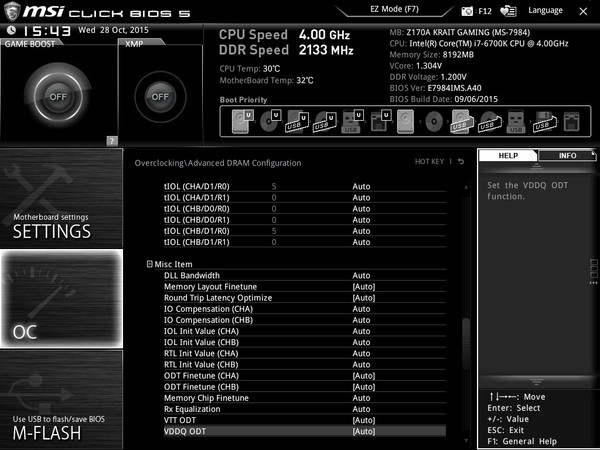Select the UEFI USB hard disk boot device
The image size is (600, 450).
297,122
